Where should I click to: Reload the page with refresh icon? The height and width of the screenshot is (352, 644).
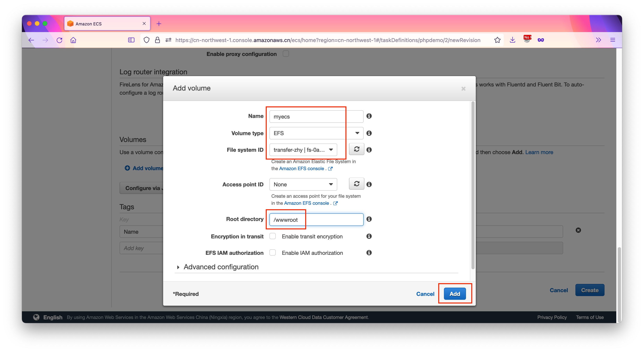click(59, 40)
